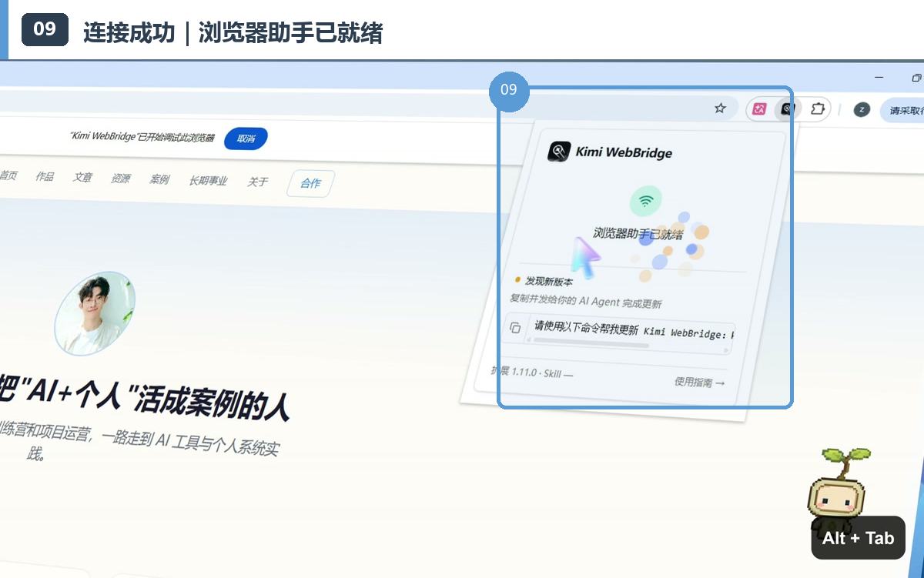924x578 pixels.
Task: Open the pink translate extension icon
Action: coord(759,109)
